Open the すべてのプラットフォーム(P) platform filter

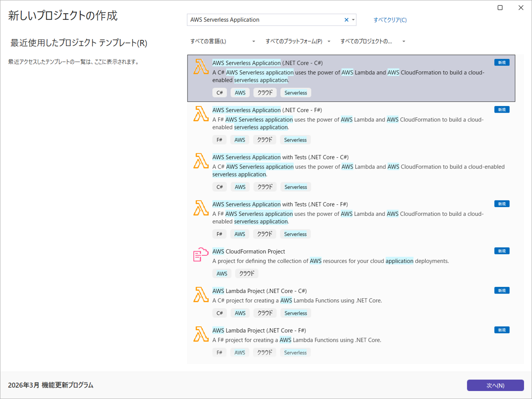(298, 41)
